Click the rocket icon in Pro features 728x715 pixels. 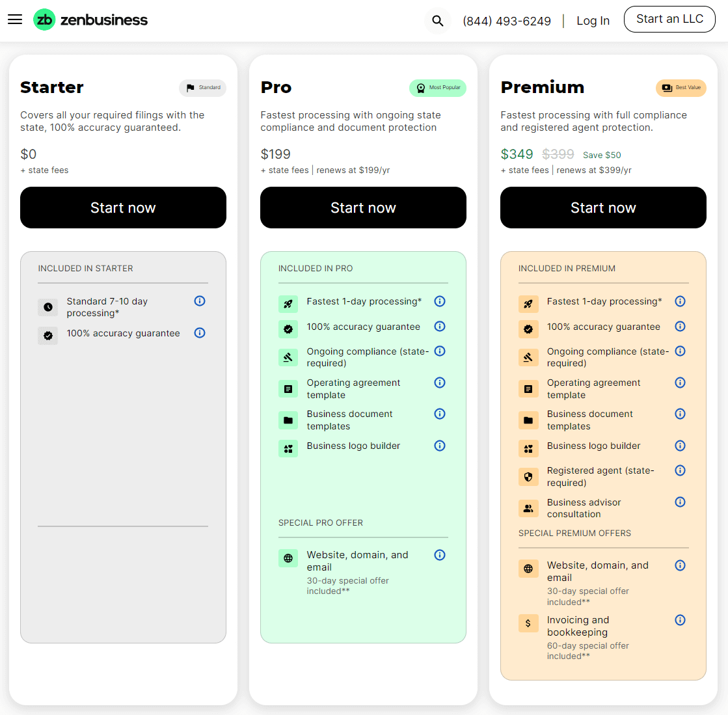[x=288, y=304]
